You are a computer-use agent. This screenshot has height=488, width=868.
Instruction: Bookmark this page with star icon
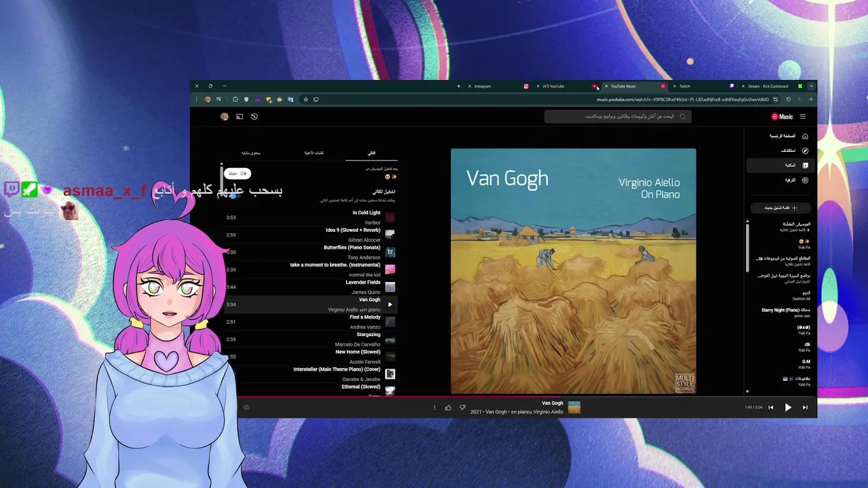tap(306, 100)
